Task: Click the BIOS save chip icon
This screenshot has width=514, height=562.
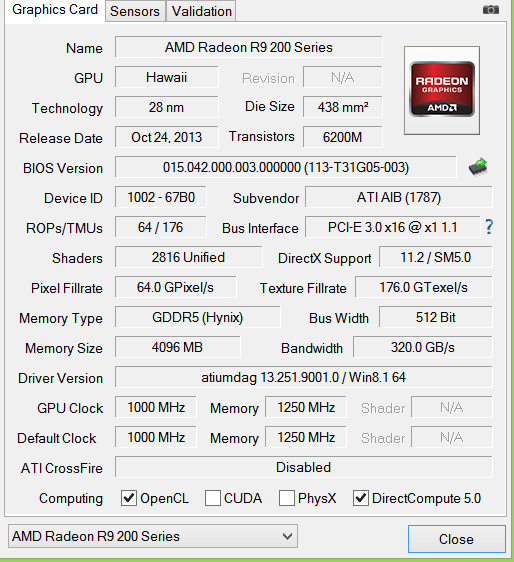Action: click(x=478, y=167)
